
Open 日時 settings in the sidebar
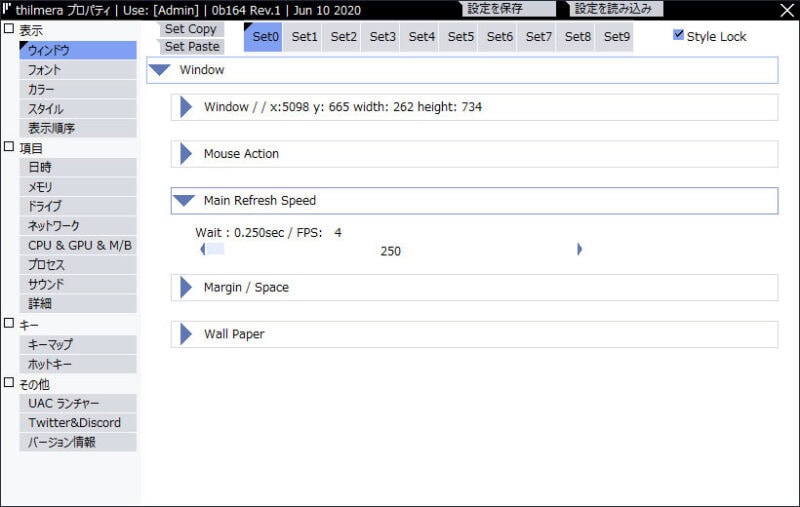(x=78, y=167)
